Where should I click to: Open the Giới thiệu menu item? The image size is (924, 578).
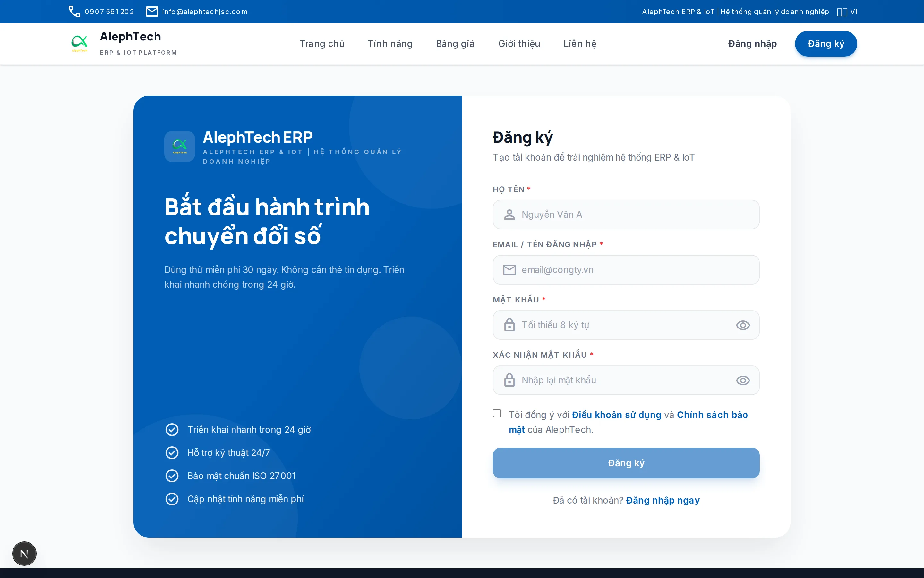click(x=519, y=44)
